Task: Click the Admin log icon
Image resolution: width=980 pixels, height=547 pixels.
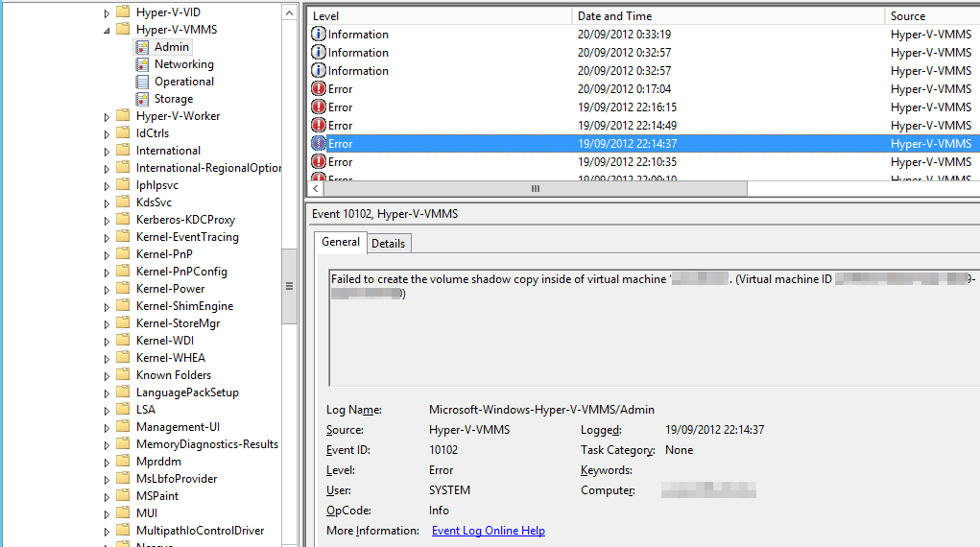Action: coord(142,47)
